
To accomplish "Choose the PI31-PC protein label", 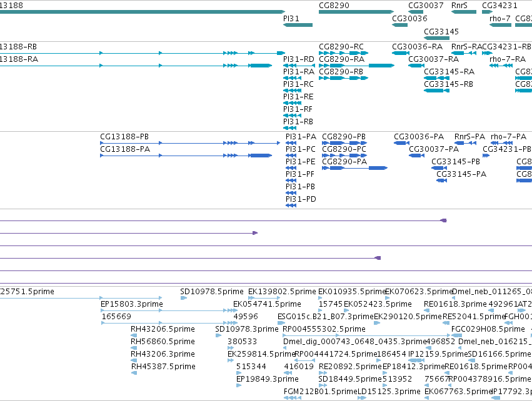I will 301,149.
